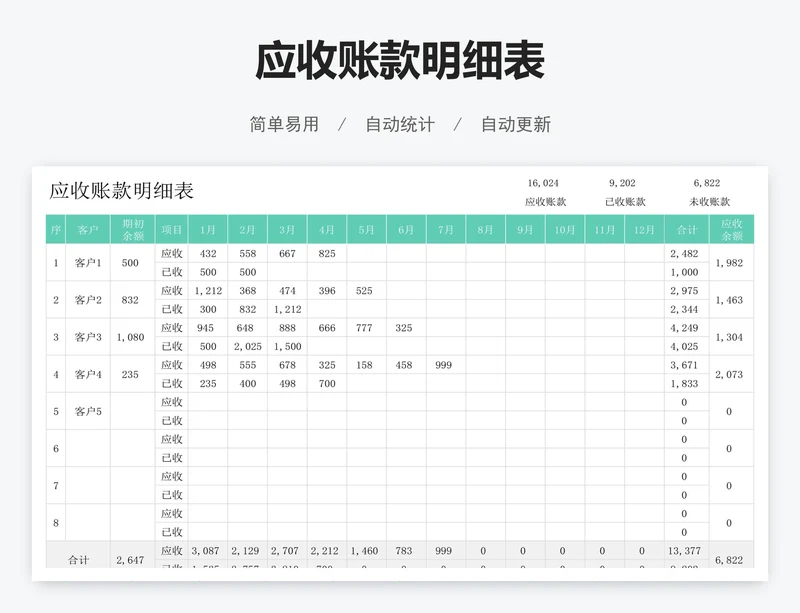This screenshot has width=800, height=613.
Task: Select the 客户4 name cell
Action: click(88, 375)
